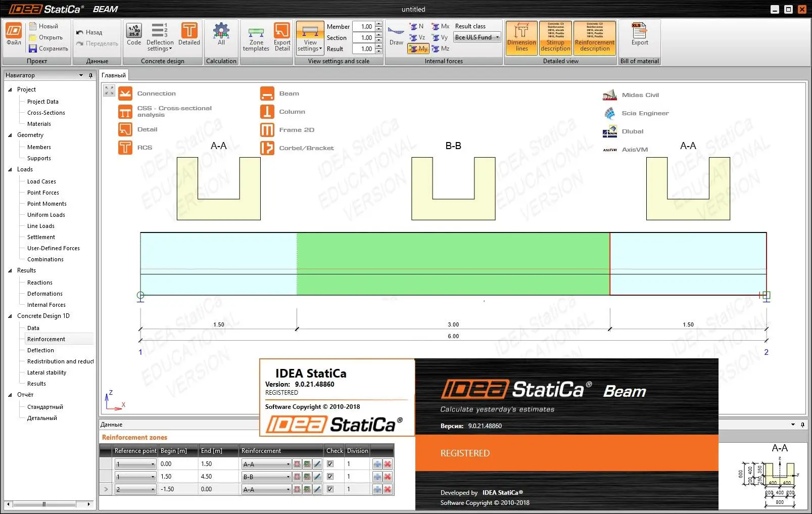This screenshot has width=812, height=514.
Task: Toggle Reinforcement description
Action: pos(595,37)
